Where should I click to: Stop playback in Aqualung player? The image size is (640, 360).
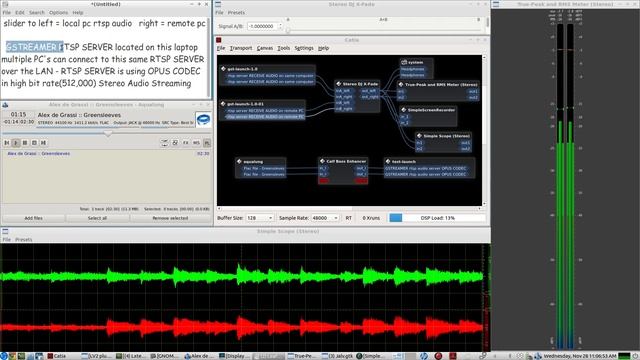click(x=34, y=142)
